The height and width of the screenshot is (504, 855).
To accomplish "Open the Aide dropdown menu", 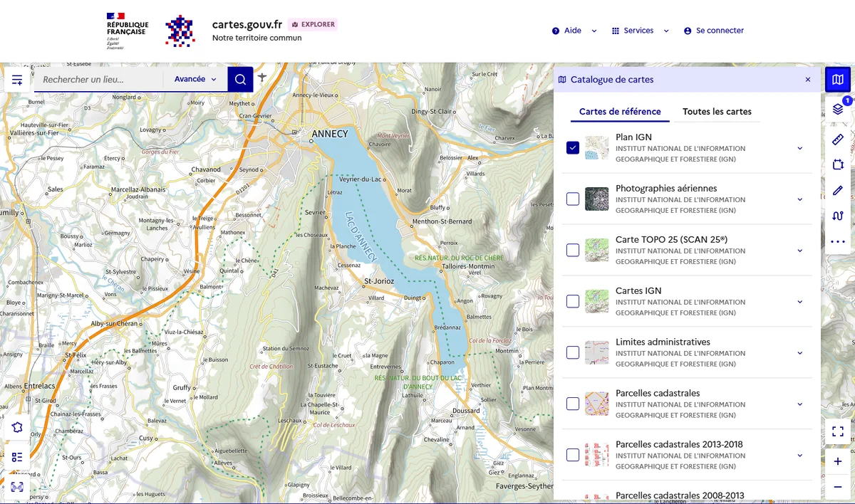I will click(x=574, y=31).
